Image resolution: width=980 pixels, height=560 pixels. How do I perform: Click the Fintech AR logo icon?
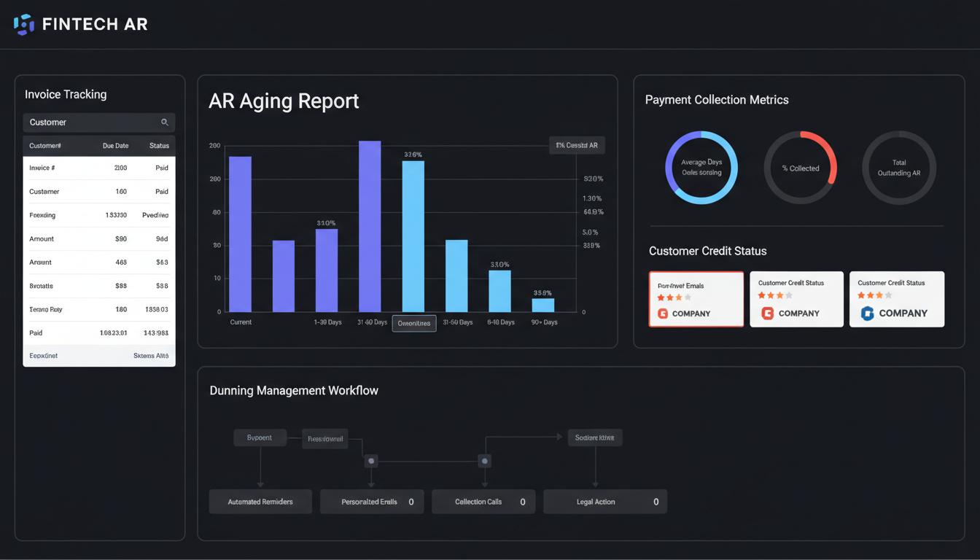tap(23, 23)
